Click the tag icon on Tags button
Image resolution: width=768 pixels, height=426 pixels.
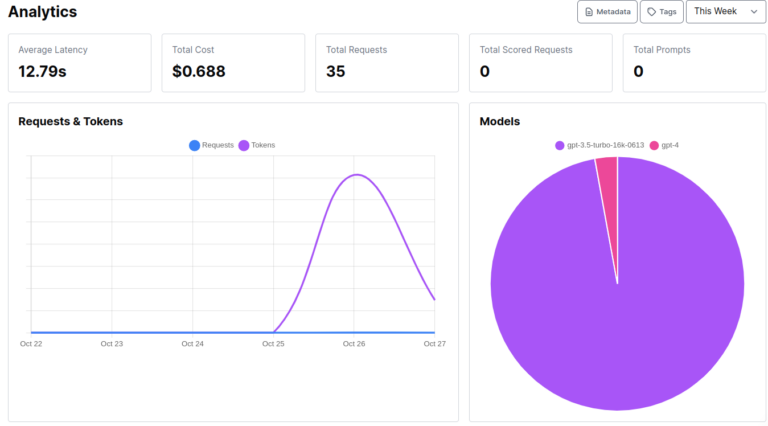(x=652, y=12)
